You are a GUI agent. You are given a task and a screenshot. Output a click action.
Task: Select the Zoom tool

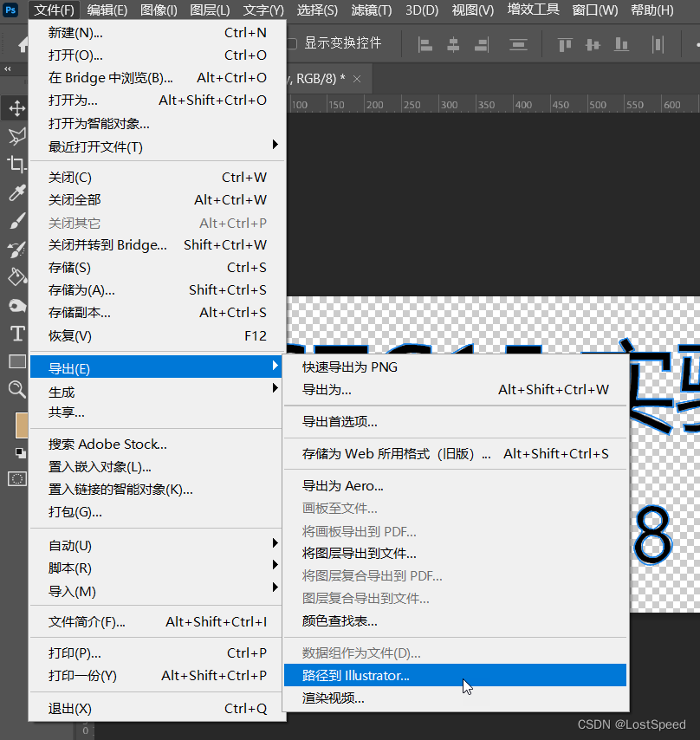click(x=17, y=390)
